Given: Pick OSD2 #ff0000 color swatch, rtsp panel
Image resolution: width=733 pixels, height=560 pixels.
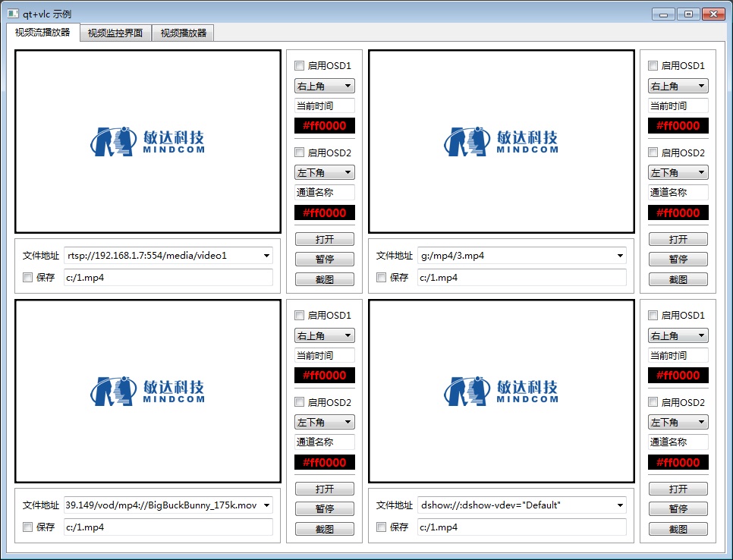Looking at the screenshot, I should point(325,212).
